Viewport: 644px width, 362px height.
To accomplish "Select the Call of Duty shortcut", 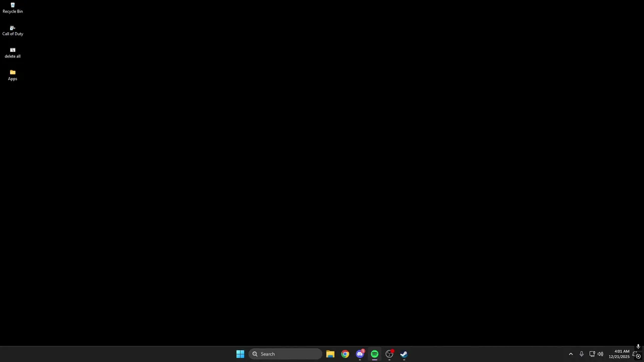I will tap(13, 31).
